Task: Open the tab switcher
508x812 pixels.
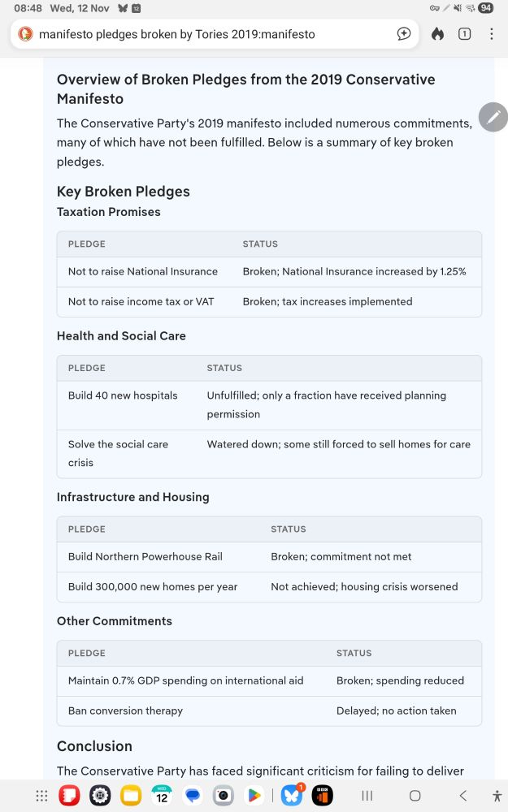Action: [x=465, y=34]
